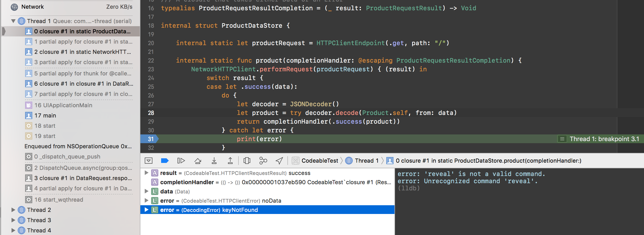Hide the debug area
The height and width of the screenshot is (235, 644).
click(149, 160)
